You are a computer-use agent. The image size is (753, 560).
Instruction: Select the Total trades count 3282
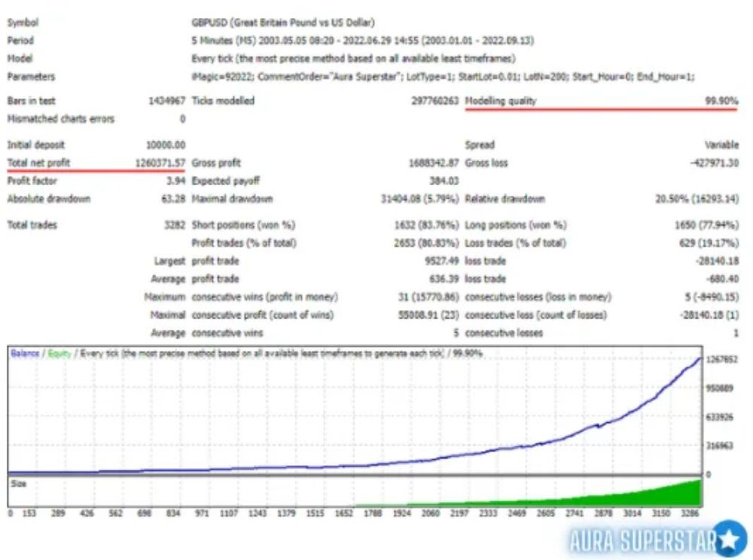172,225
